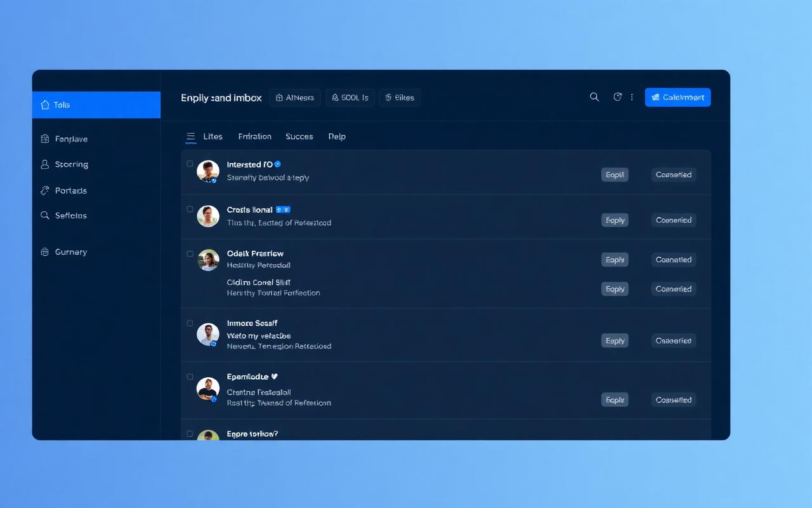Click the Epamlodue row avatar
812x508 pixels.
208,389
